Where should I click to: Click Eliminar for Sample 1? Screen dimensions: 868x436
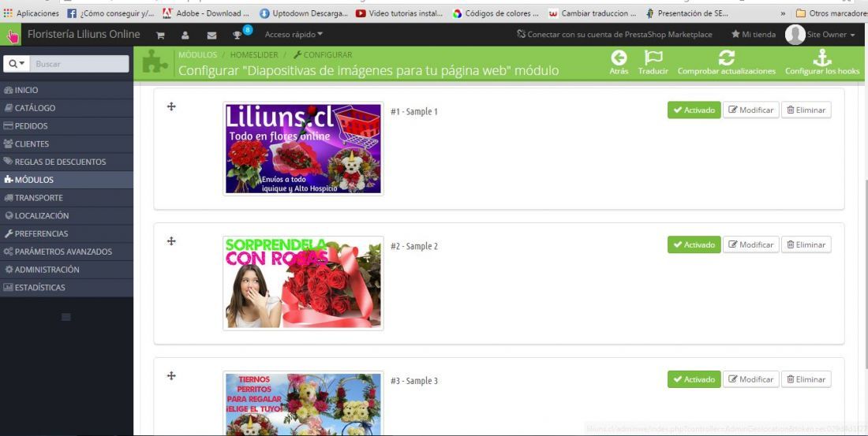806,110
